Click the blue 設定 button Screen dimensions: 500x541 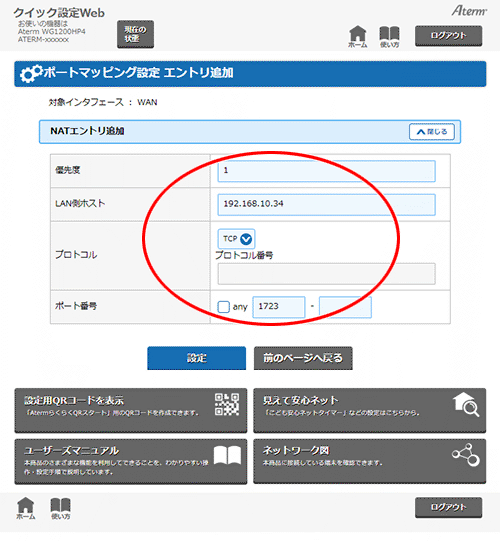197,358
